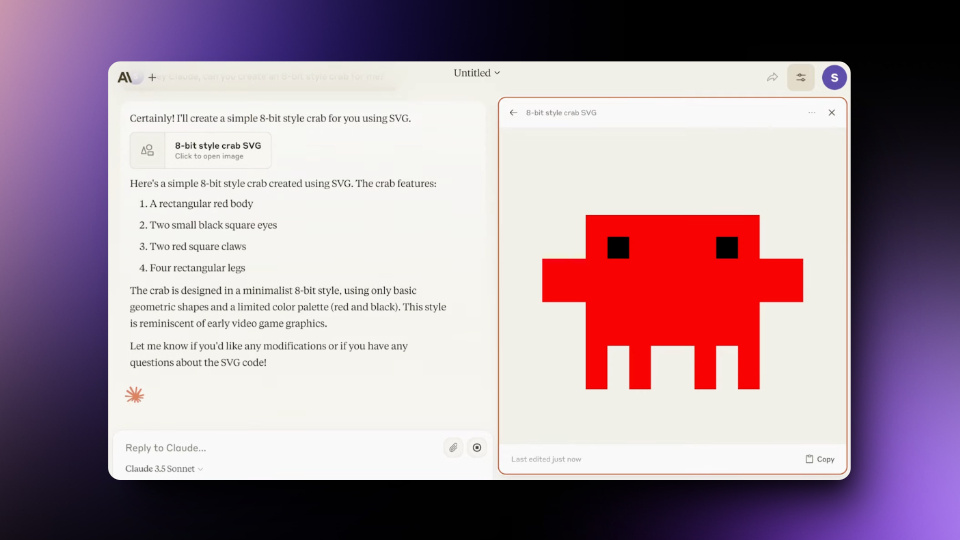
Task: Attach a file using the paperclip icon
Action: click(453, 448)
